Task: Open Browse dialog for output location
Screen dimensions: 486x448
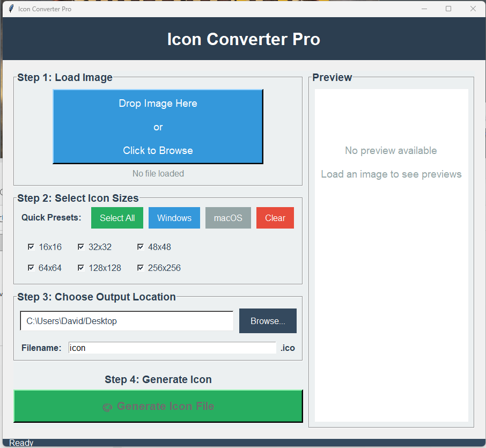Action: [268, 320]
